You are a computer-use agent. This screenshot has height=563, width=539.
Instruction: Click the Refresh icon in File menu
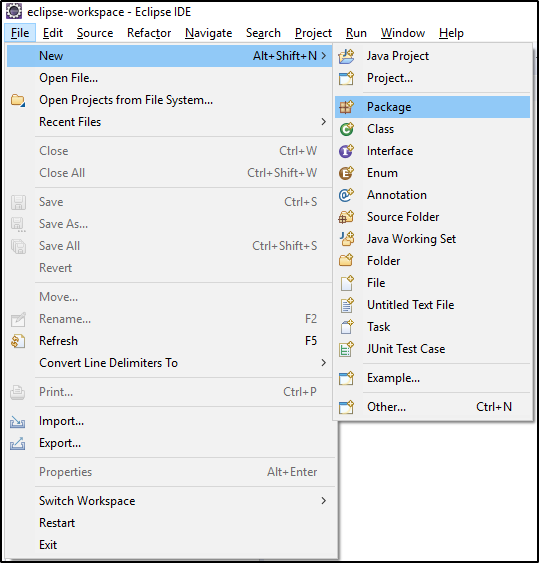tap(18, 341)
